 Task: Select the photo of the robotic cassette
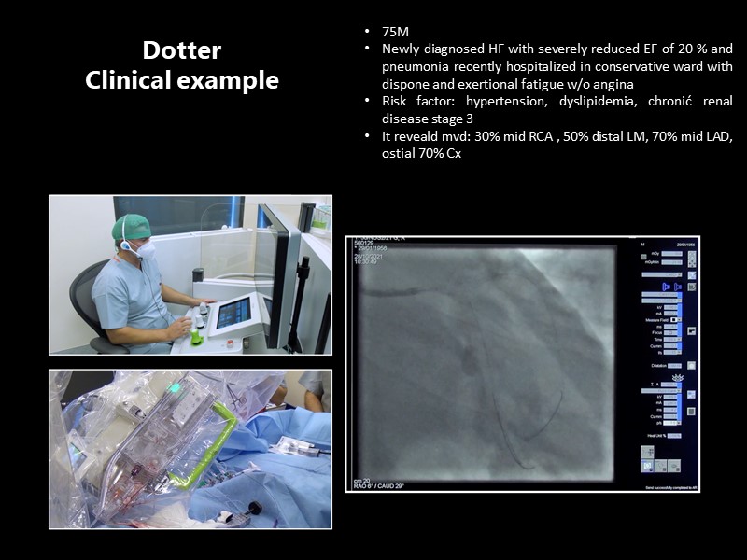[x=190, y=449]
